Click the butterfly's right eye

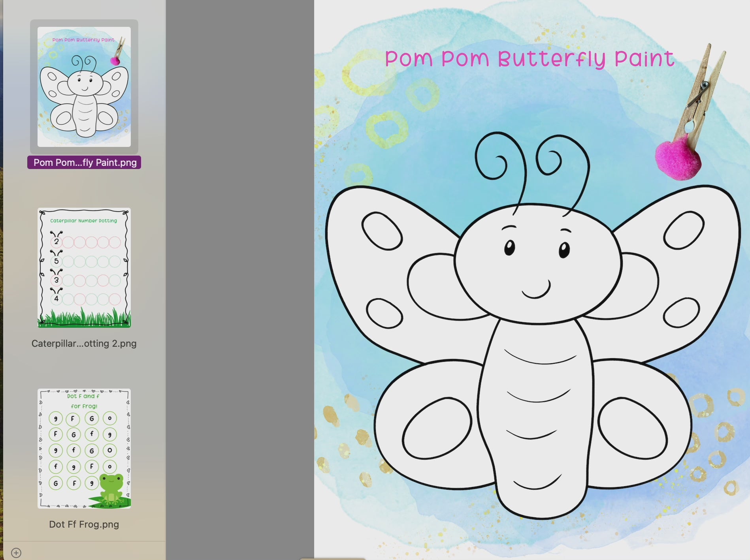(564, 250)
